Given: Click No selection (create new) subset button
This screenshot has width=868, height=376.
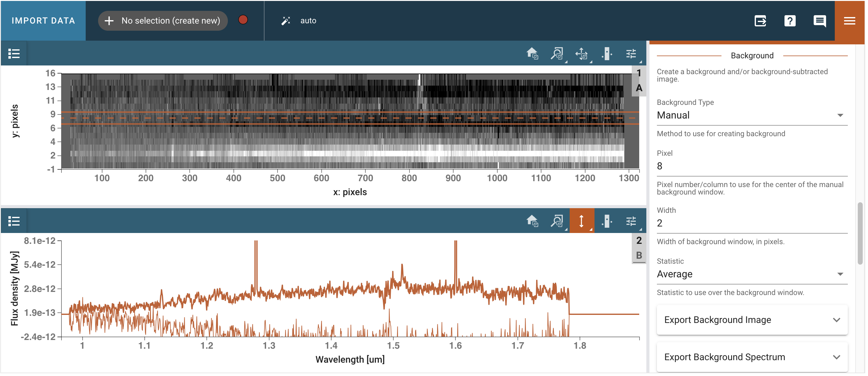Looking at the screenshot, I should pos(163,21).
